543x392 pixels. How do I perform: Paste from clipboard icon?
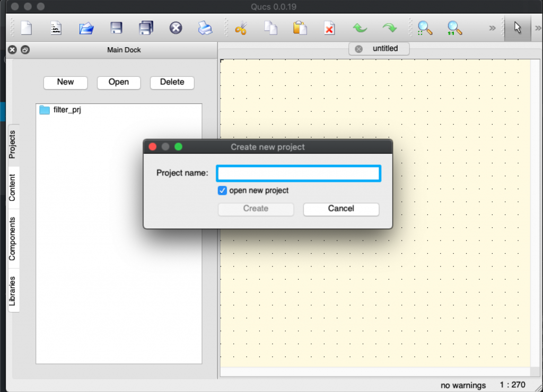pyautogui.click(x=300, y=28)
